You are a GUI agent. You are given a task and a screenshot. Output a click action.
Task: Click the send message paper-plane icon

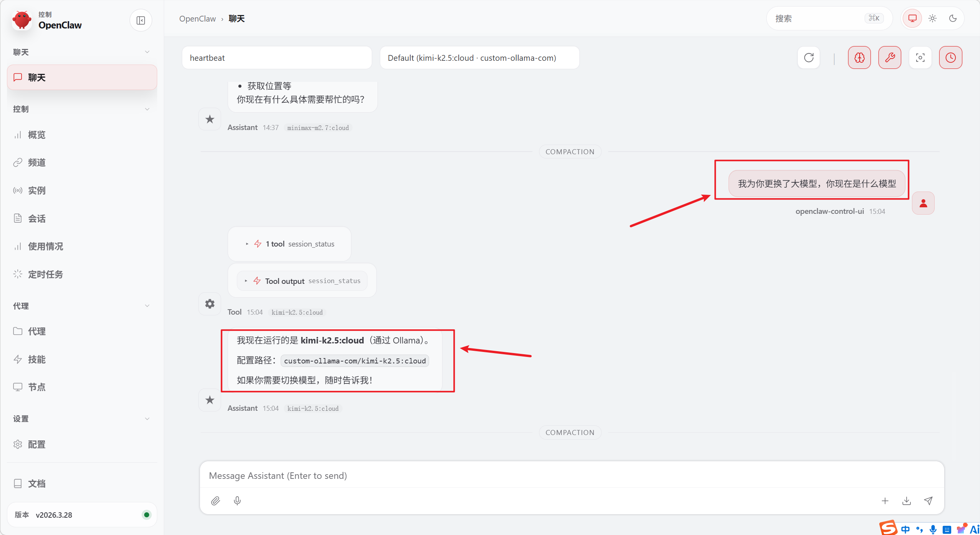[x=928, y=501]
